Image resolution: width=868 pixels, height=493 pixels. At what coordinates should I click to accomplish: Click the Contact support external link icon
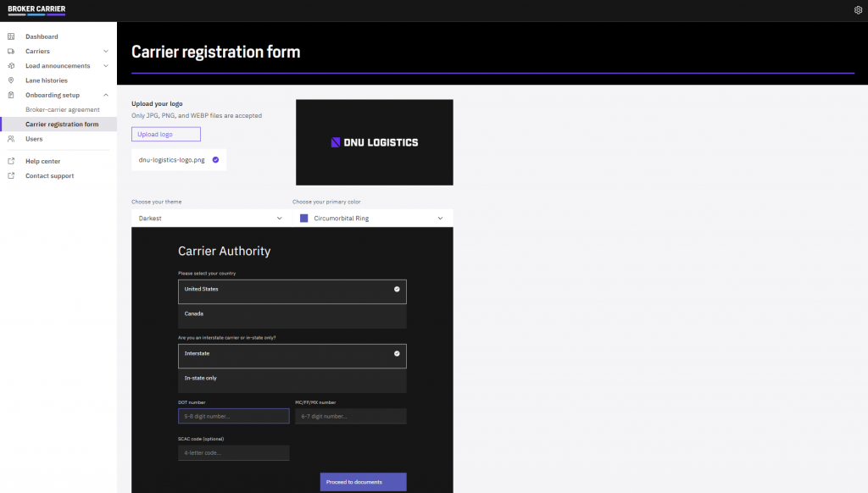(x=11, y=176)
